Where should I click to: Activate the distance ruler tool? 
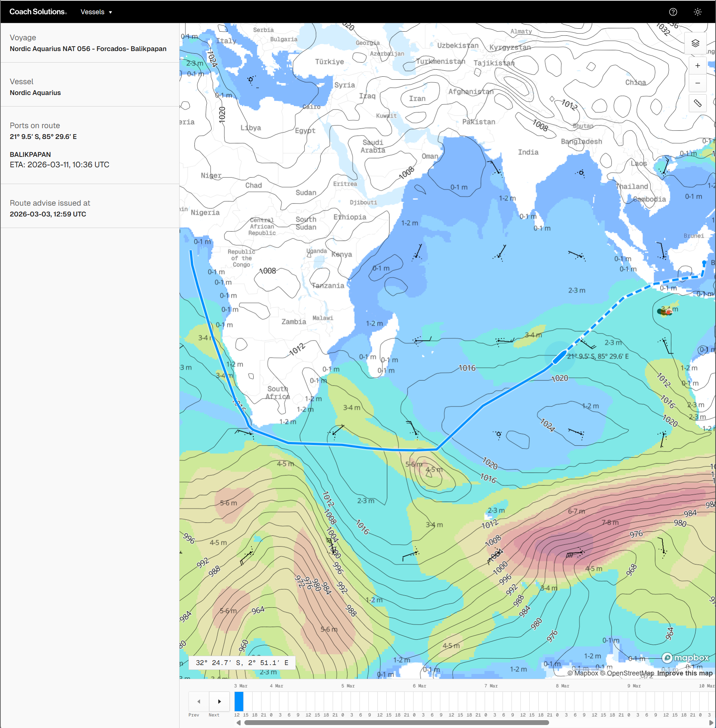coord(698,103)
